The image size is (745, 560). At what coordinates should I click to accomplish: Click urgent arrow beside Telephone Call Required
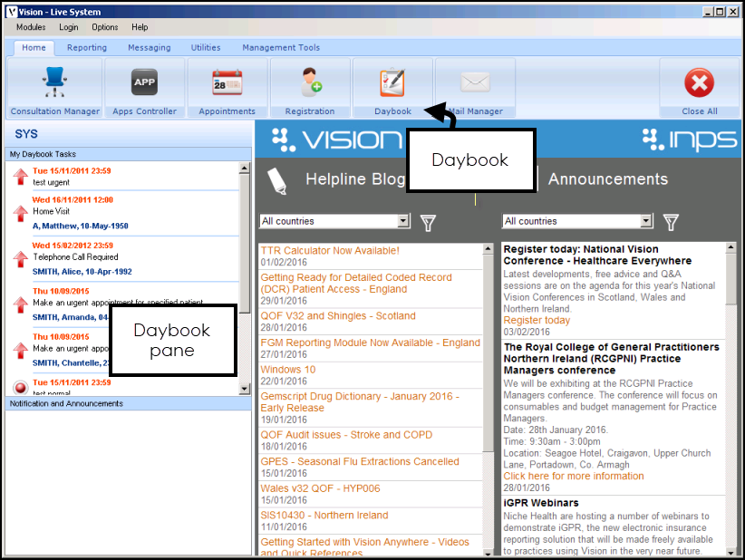(x=21, y=259)
